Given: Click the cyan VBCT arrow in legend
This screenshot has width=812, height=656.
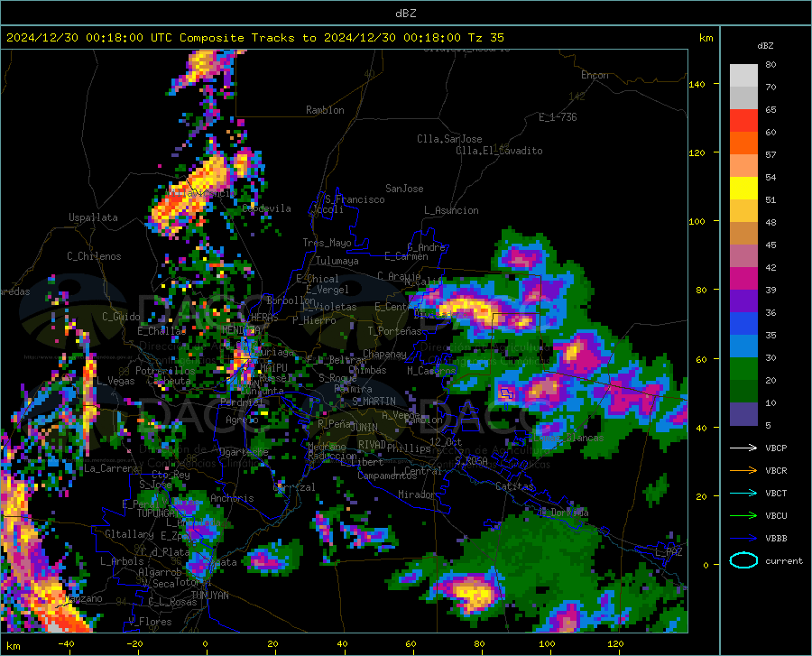Looking at the screenshot, I should click(743, 493).
